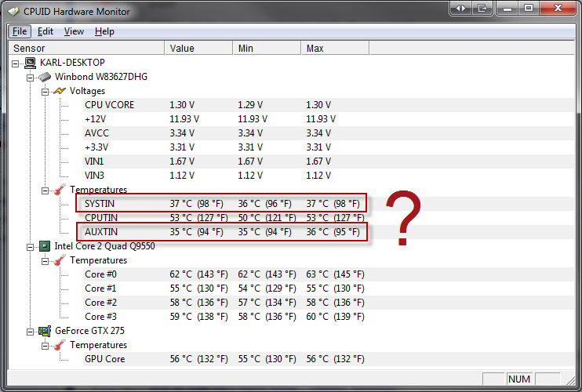
Task: Select the CPUTIN temperature row
Action: pos(329,218)
